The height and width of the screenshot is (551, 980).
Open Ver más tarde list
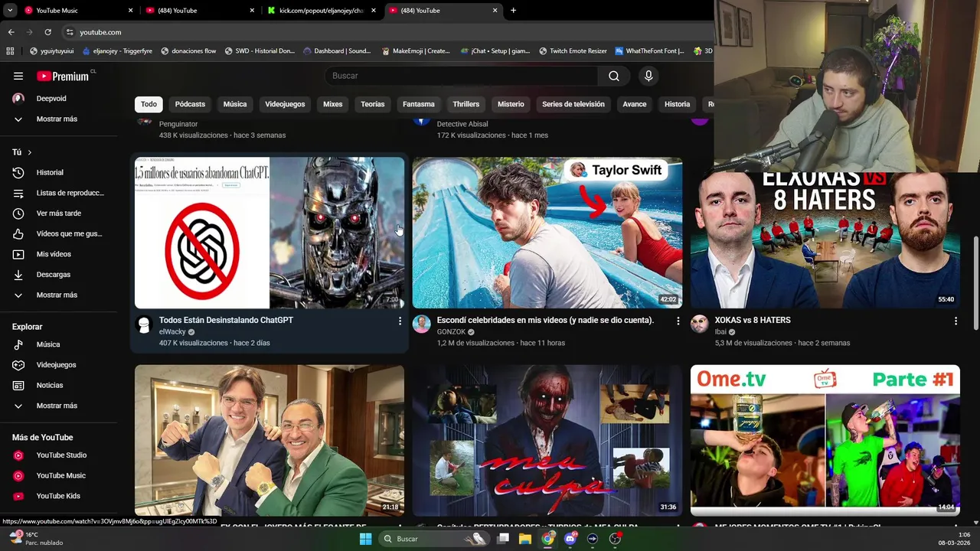60,214
